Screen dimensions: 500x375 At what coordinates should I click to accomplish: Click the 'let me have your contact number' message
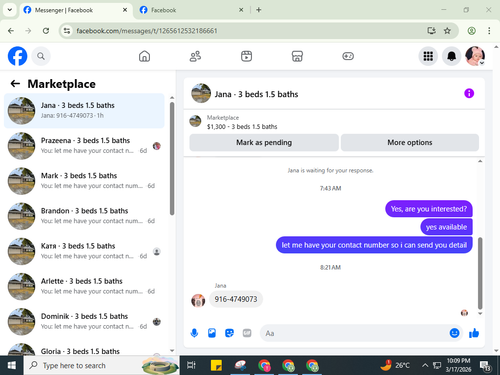tap(374, 245)
